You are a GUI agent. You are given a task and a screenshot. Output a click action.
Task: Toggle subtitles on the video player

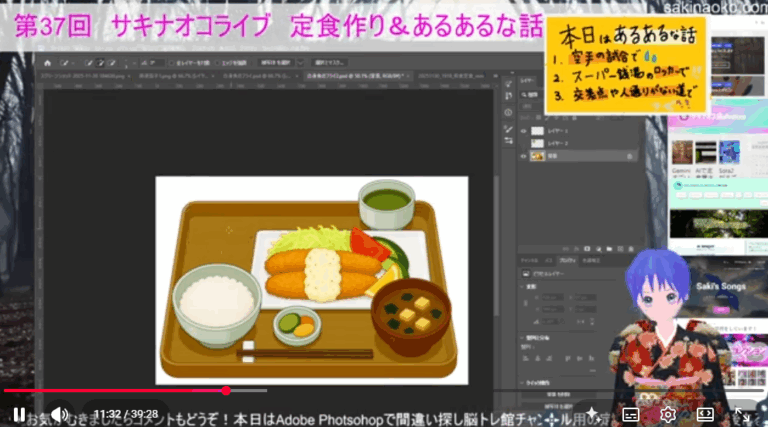631,414
